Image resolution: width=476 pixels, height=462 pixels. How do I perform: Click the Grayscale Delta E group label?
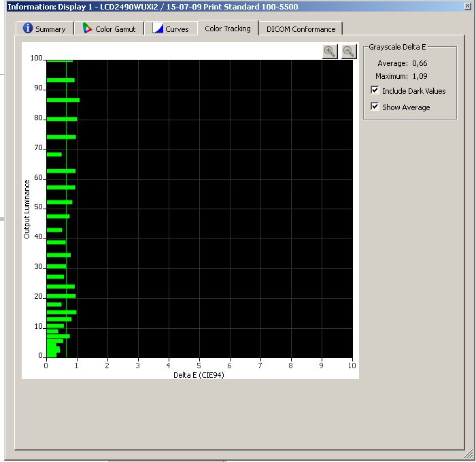397,47
